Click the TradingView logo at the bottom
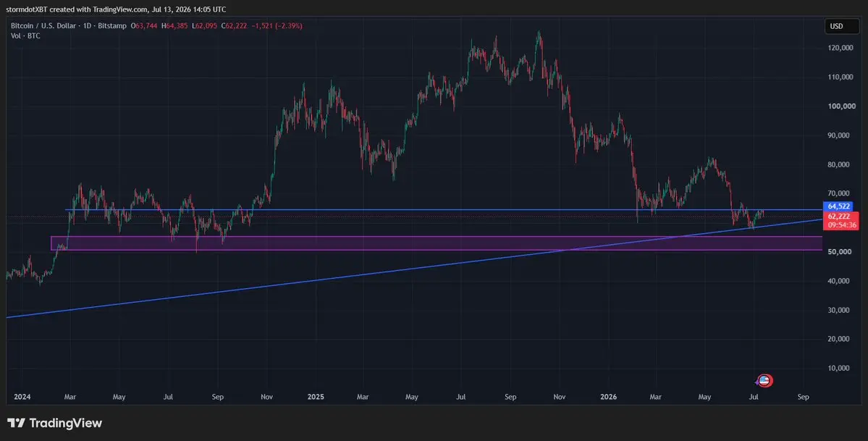The width and height of the screenshot is (868, 441). click(54, 424)
